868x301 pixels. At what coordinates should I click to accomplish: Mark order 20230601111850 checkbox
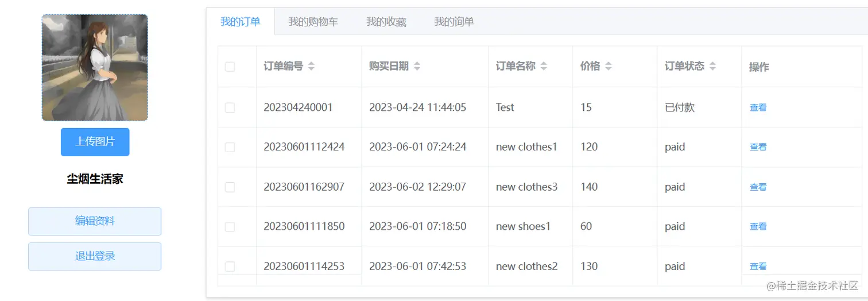(x=230, y=227)
